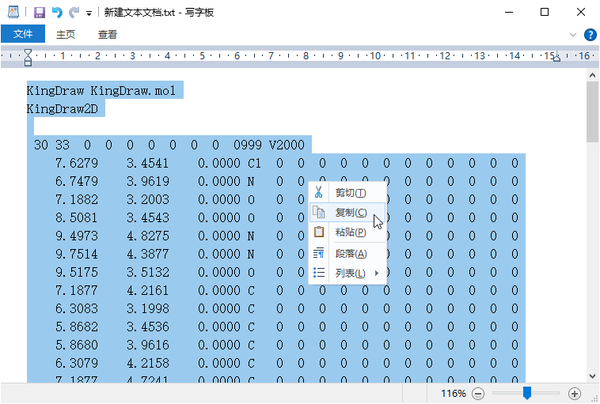This screenshot has width=600, height=404.
Task: Click the zoom out minus button
Action: [478, 393]
